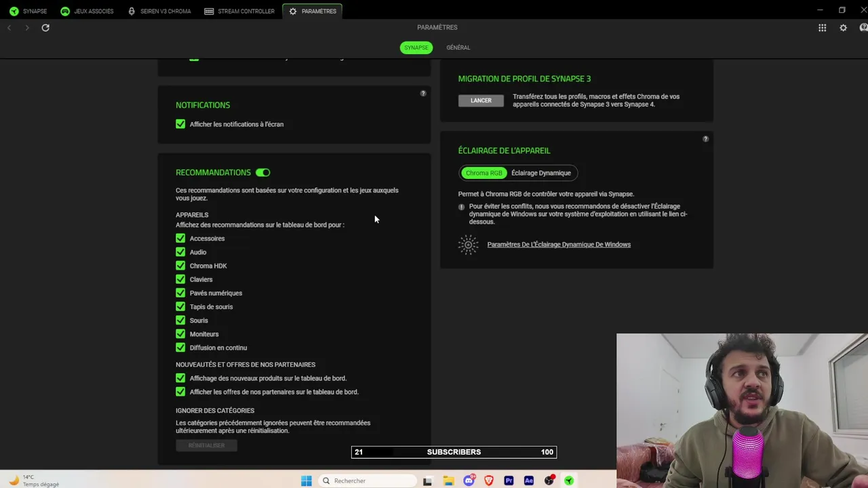Turn off the Recommandations switch

point(263,173)
